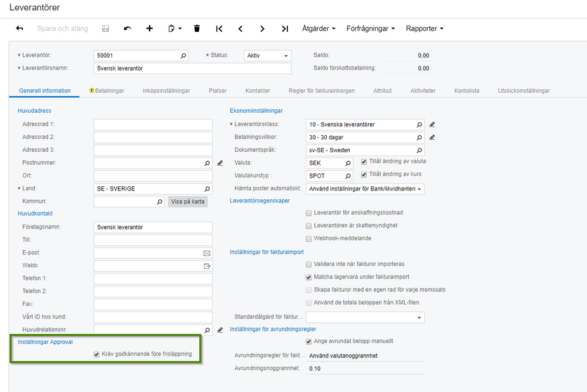The image size is (587, 392).
Task: Click the back arrow toolbar icon
Action: pos(19,28)
